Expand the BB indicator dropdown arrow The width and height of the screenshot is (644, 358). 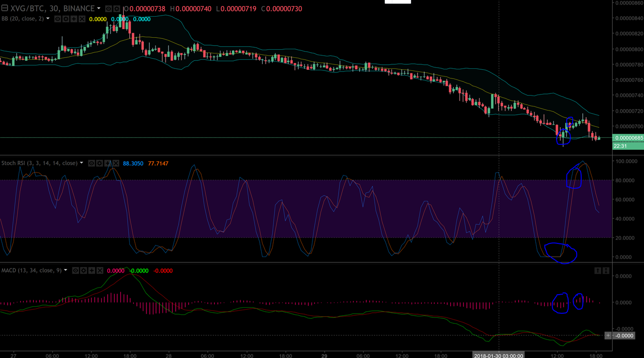pyautogui.click(x=48, y=19)
